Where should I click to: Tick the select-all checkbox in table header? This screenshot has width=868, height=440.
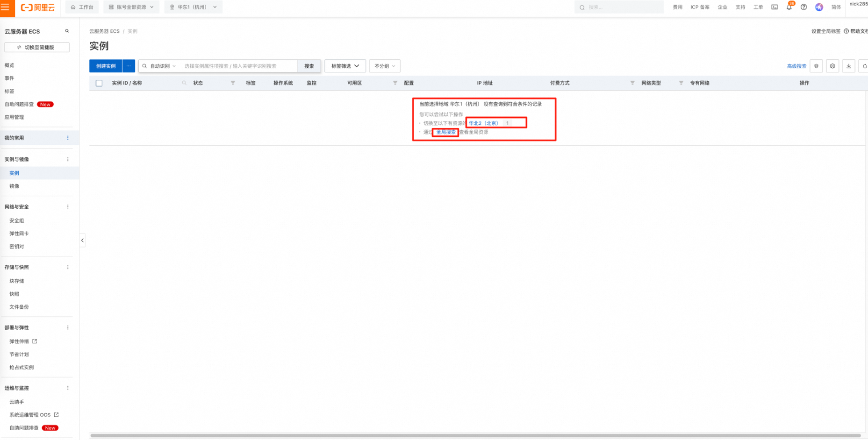point(99,83)
